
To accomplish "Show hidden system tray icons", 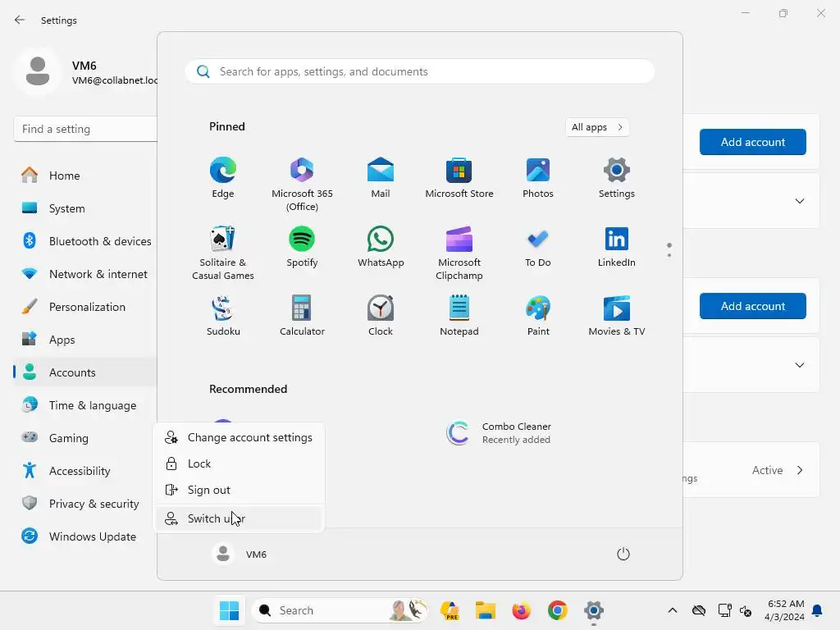I will click(x=673, y=610).
